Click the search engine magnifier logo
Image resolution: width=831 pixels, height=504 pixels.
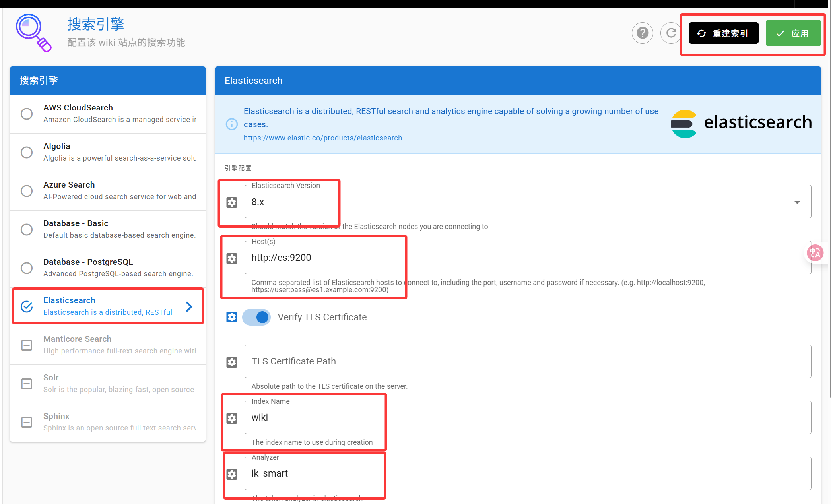[34, 33]
